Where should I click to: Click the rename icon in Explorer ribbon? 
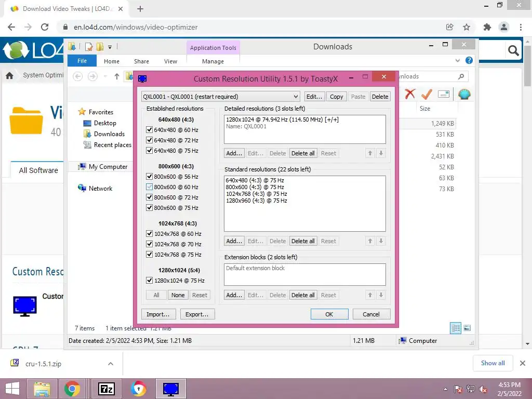tap(444, 94)
